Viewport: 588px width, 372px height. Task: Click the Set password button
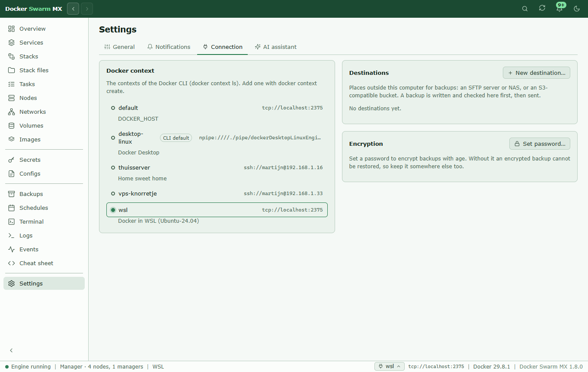540,144
